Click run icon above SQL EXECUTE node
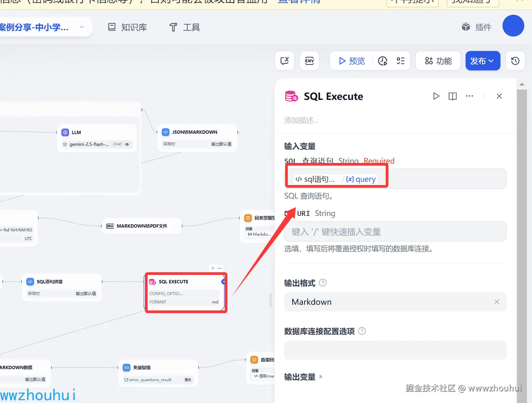 [213, 268]
